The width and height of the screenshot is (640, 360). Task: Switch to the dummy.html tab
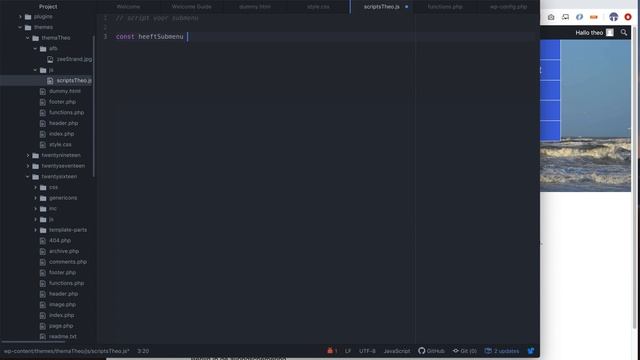[x=255, y=7]
